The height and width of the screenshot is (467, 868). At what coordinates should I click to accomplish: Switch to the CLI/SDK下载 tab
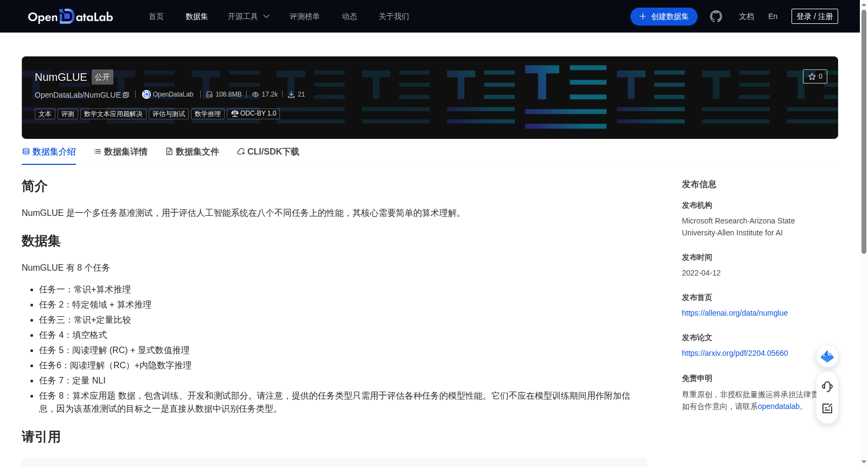[x=268, y=152]
